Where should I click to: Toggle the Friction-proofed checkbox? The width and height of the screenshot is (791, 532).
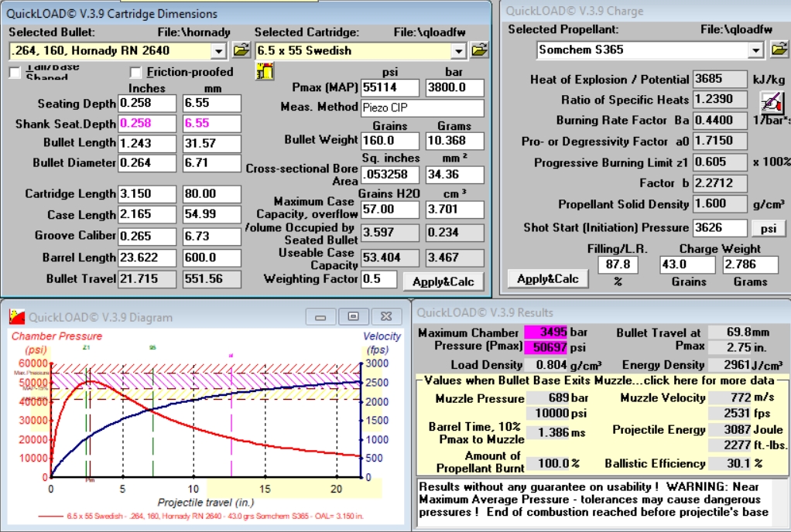135,73
